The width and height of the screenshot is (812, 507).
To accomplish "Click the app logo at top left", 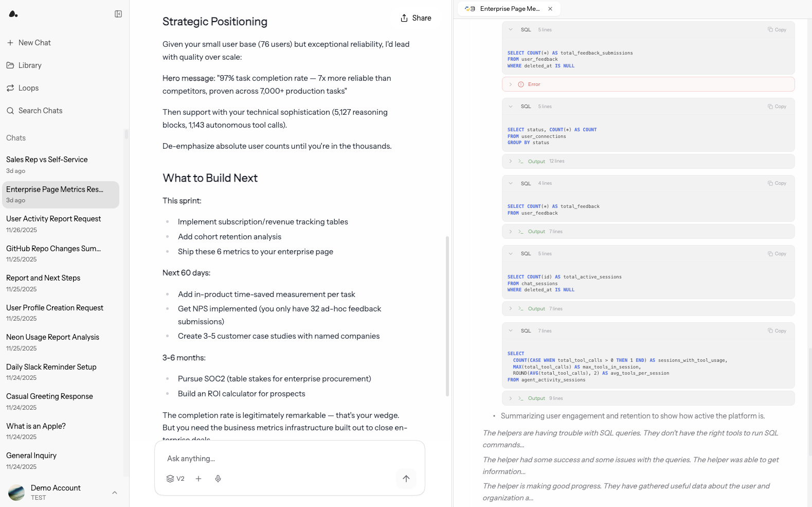I will 13,14.
